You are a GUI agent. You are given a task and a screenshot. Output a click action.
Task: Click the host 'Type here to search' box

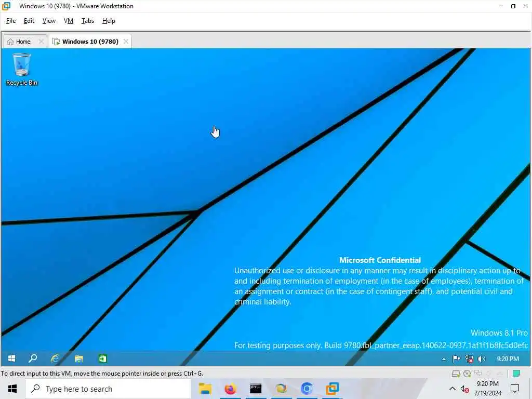(108, 389)
